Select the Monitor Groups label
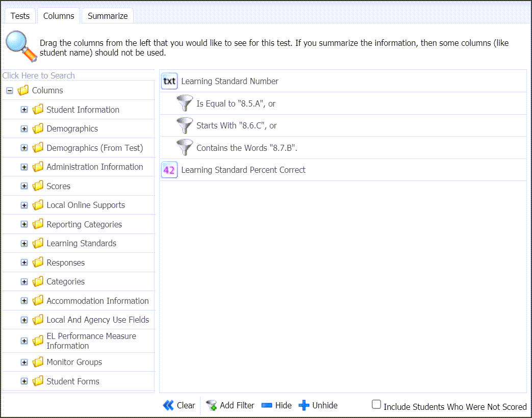Screen dimensions: 532x418 tap(74, 362)
